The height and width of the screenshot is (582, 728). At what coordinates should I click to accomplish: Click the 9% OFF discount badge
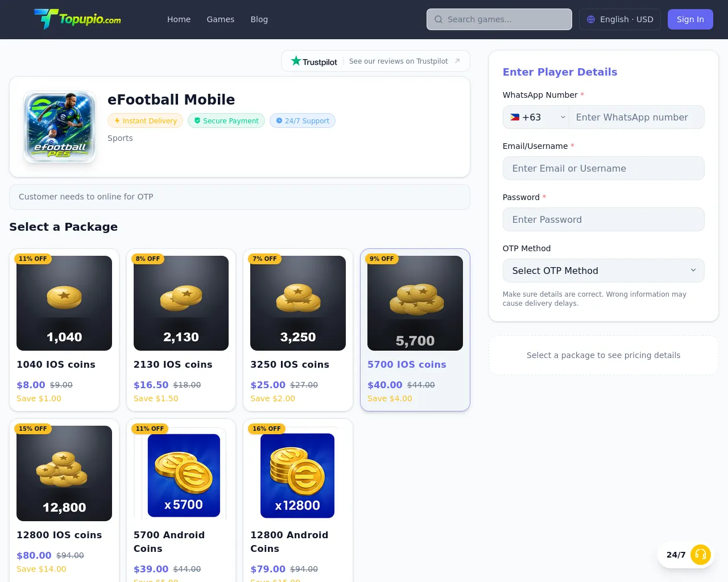point(382,259)
